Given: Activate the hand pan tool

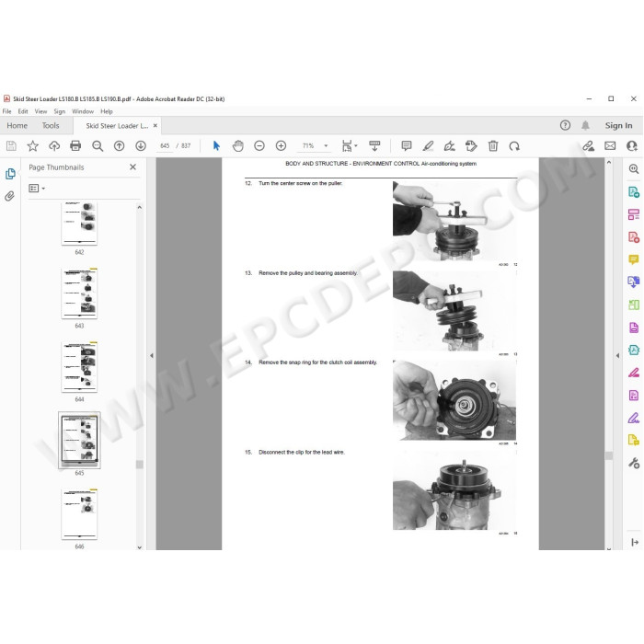Looking at the screenshot, I should click(237, 145).
